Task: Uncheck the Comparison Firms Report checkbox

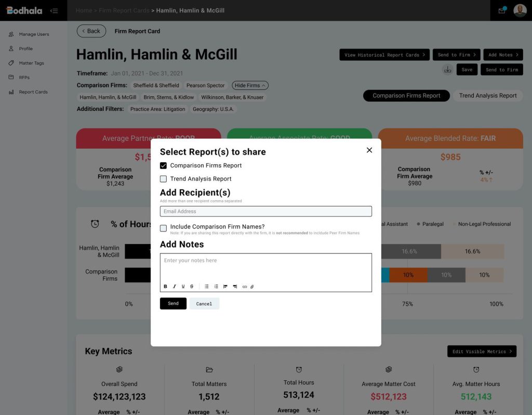Action: (163, 166)
